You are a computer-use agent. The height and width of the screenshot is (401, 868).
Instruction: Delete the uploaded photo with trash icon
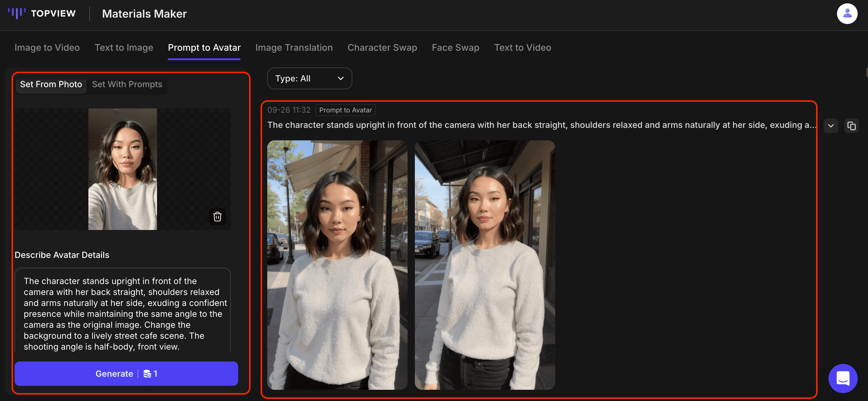point(217,216)
